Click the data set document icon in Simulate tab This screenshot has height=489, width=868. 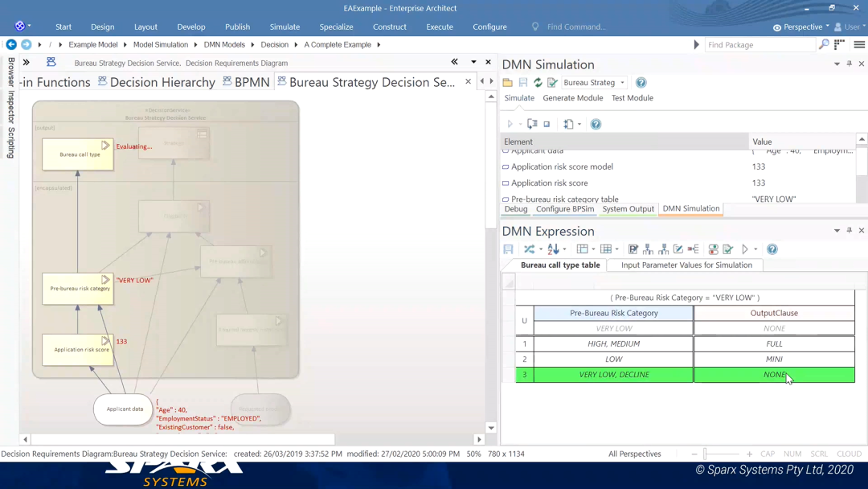coord(568,124)
